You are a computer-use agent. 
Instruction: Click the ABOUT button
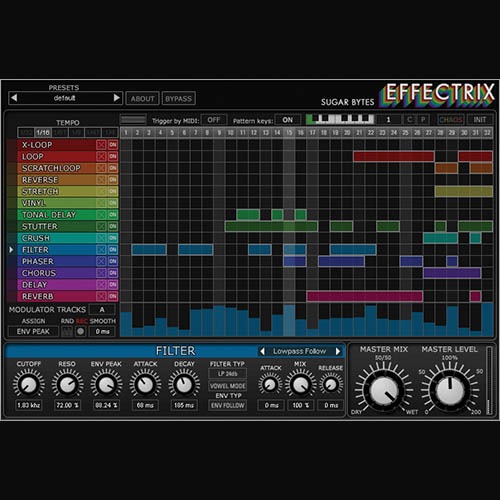142,99
